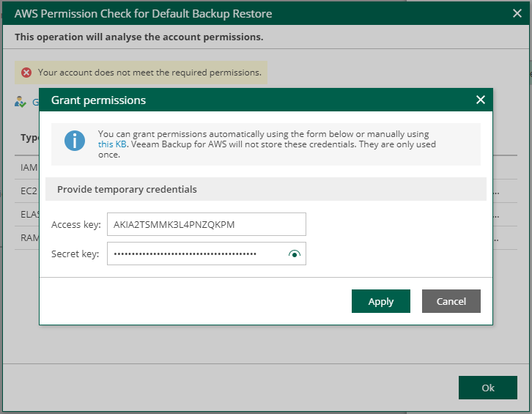Click the Apply button
Viewport: 532px width, 414px height.
pos(380,301)
